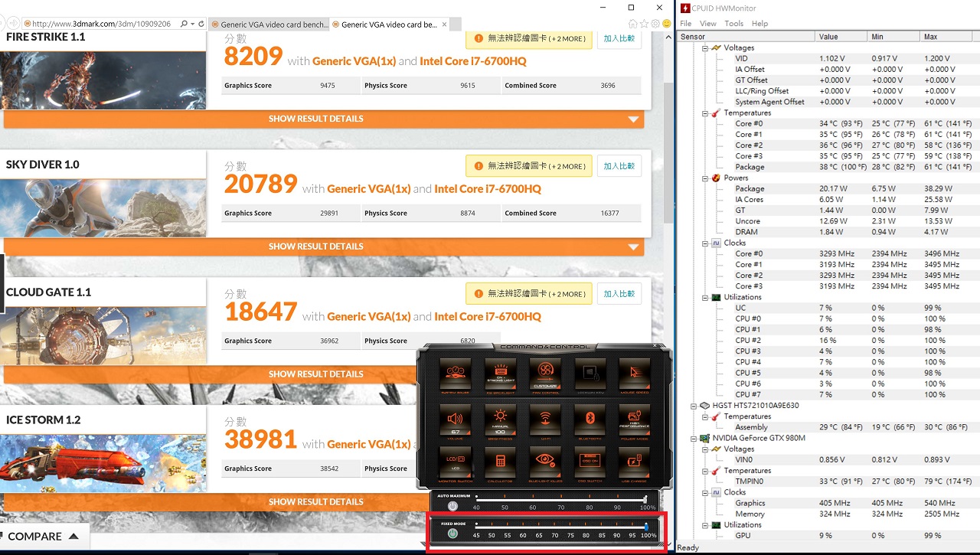
Task: Expand Fire Strike result details arrow
Action: point(633,119)
